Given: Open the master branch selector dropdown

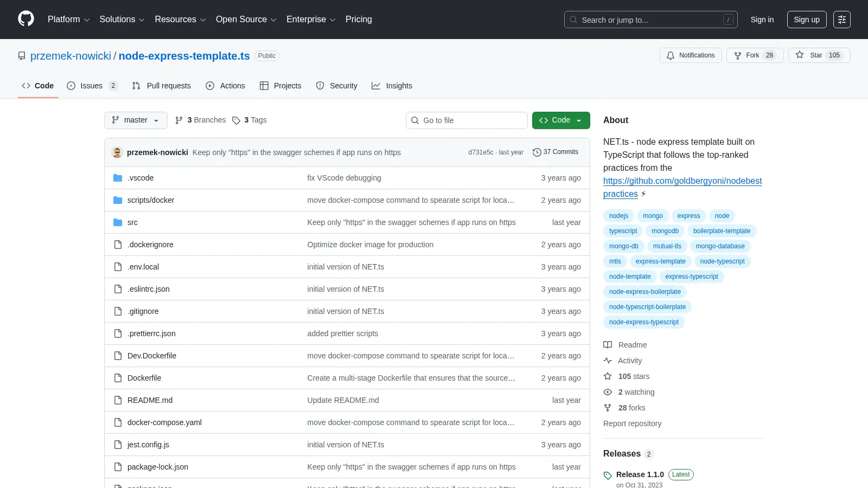Looking at the screenshot, I should (x=136, y=120).
